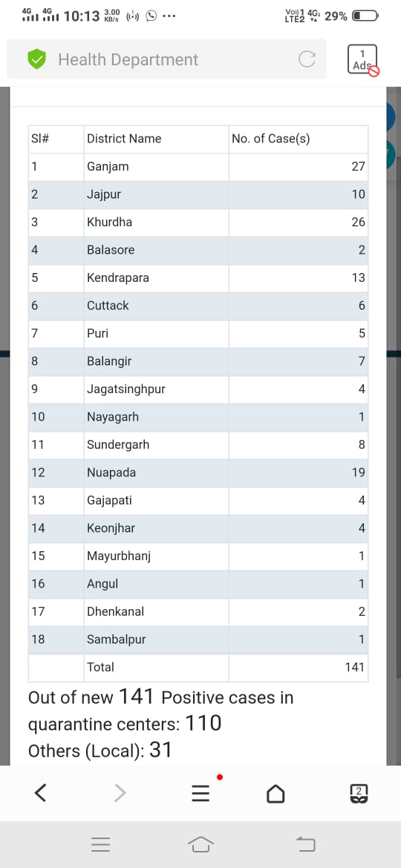Open the ad blocker Ads icon
The width and height of the screenshot is (401, 868).
[x=363, y=60]
